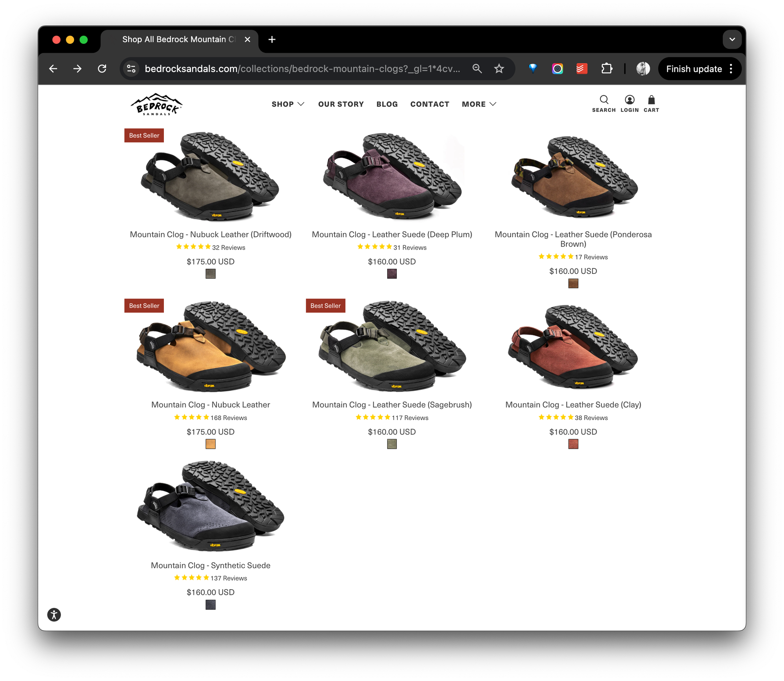Select the Sagebrush green color swatch
Screen dimensions: 784x681
point(392,444)
